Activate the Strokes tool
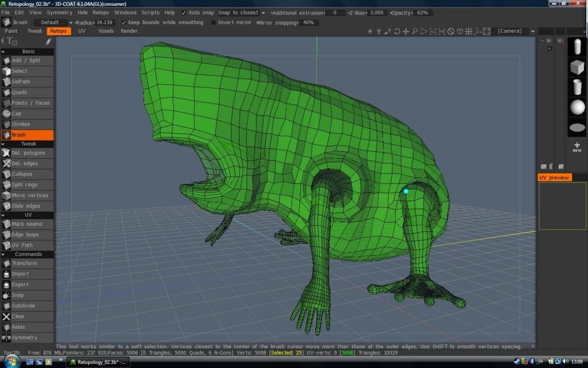 pyautogui.click(x=21, y=124)
